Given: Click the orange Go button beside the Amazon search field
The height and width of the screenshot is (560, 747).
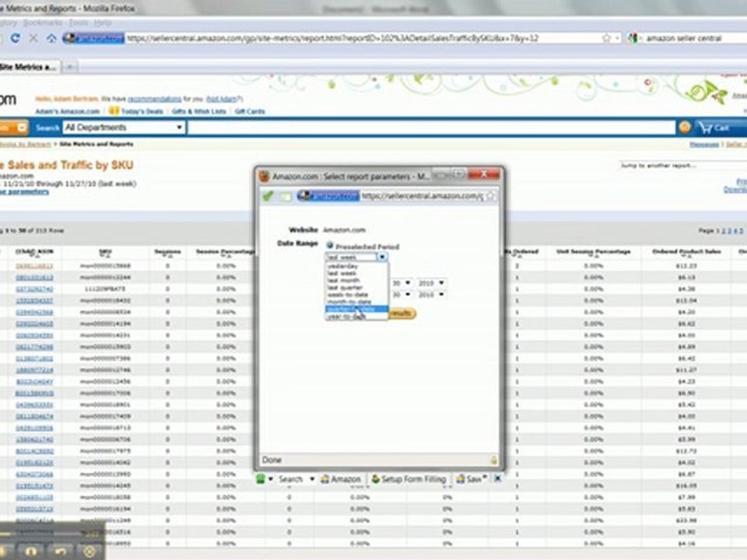Looking at the screenshot, I should [685, 127].
